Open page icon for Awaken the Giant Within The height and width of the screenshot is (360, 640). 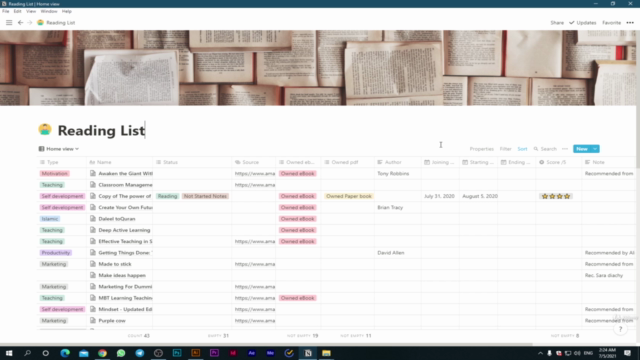[x=93, y=173]
